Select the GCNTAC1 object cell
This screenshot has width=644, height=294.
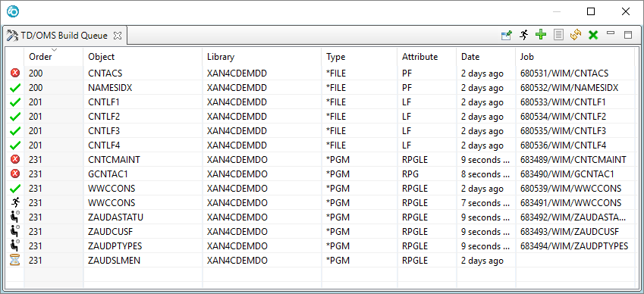[143, 174]
